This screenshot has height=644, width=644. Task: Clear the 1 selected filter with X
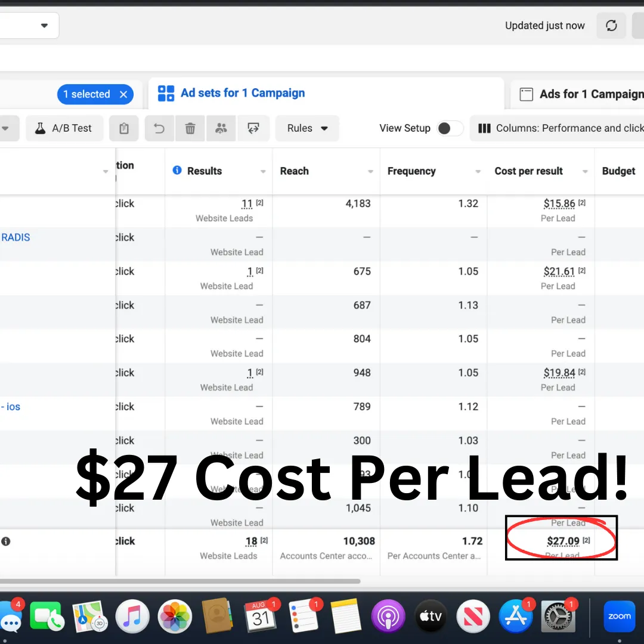pos(123,94)
